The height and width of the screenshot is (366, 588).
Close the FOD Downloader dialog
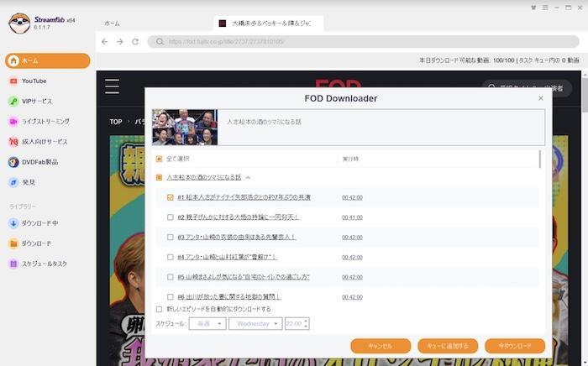click(541, 98)
